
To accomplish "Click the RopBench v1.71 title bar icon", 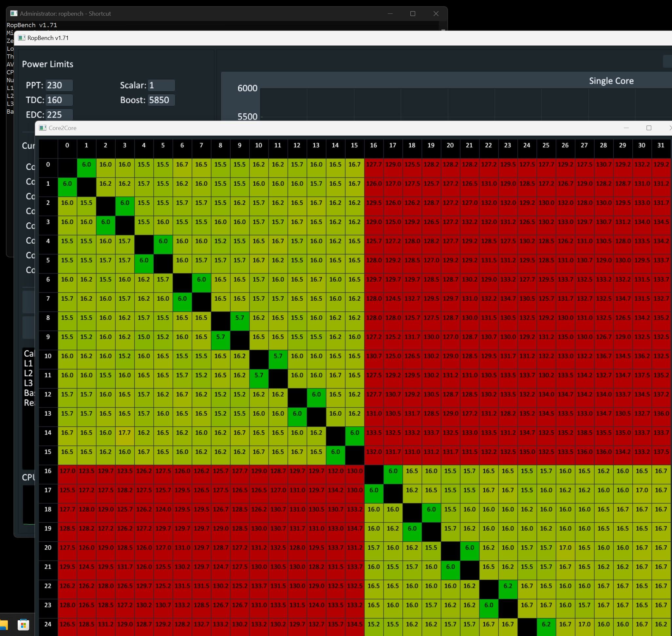I will coord(22,38).
